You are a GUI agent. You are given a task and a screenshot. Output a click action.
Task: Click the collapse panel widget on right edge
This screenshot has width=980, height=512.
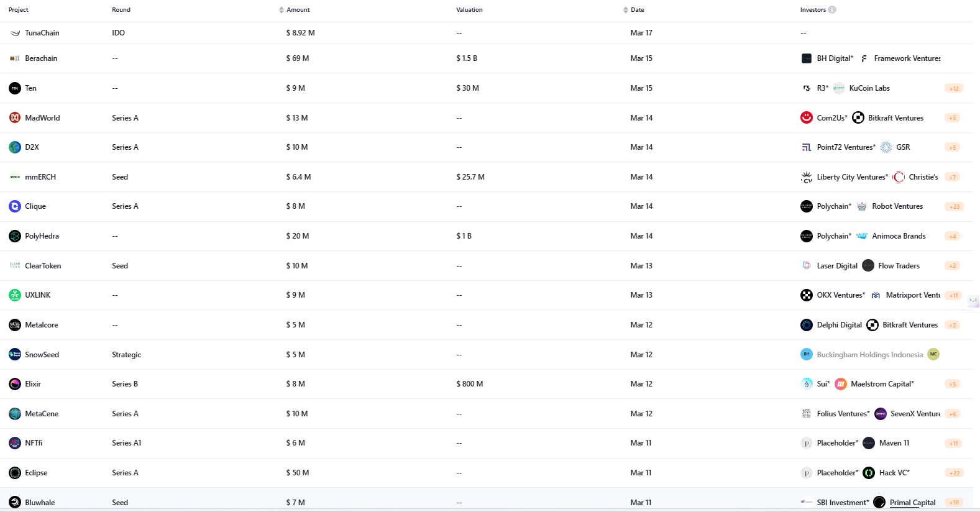973,301
